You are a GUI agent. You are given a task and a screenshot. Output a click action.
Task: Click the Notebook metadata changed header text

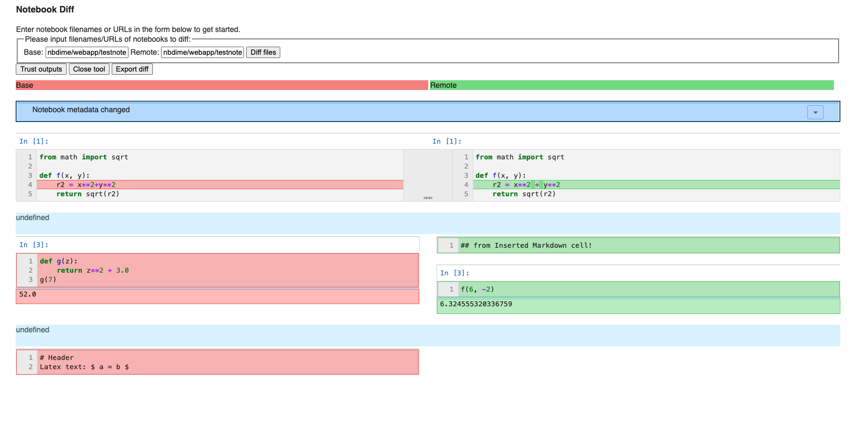pyautogui.click(x=81, y=110)
